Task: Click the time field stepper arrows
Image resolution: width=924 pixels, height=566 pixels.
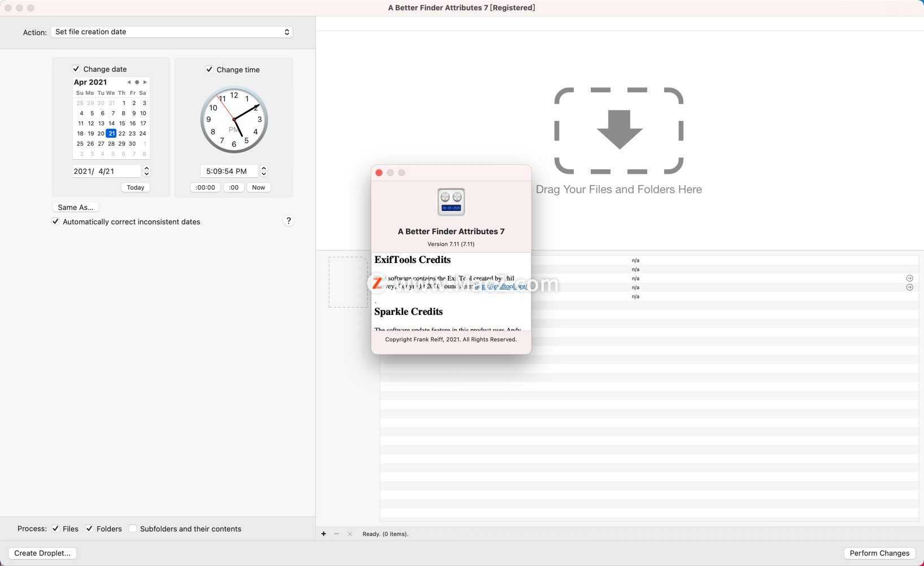Action: 264,171
